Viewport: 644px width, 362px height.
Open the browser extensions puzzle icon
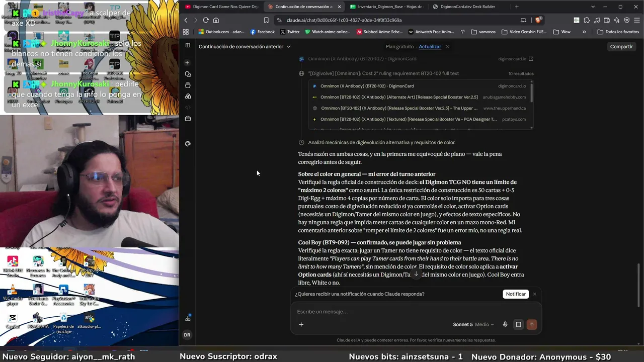click(587, 20)
